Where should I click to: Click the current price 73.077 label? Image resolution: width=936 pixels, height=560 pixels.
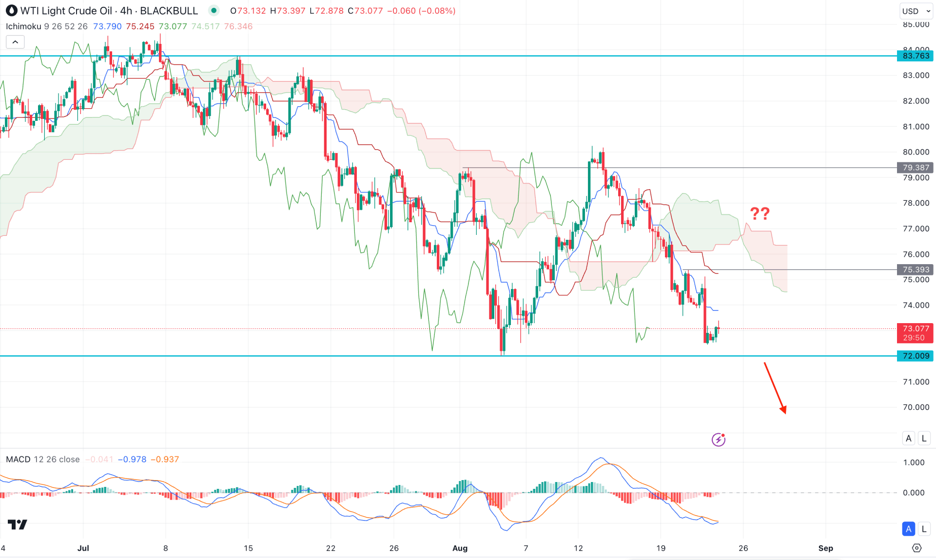point(916,333)
